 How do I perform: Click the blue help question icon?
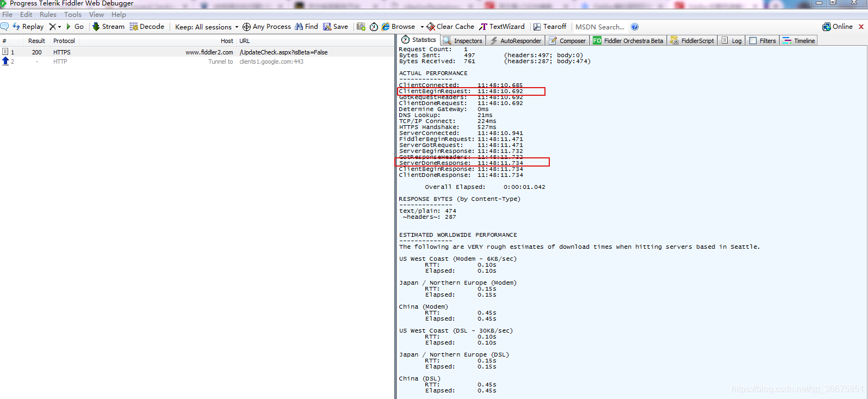(x=635, y=27)
